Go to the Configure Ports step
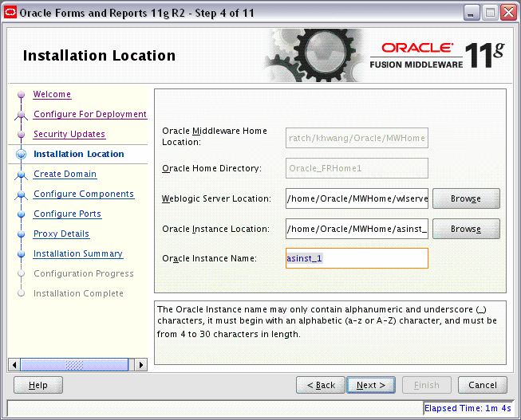This screenshot has height=420, width=521. click(x=68, y=214)
